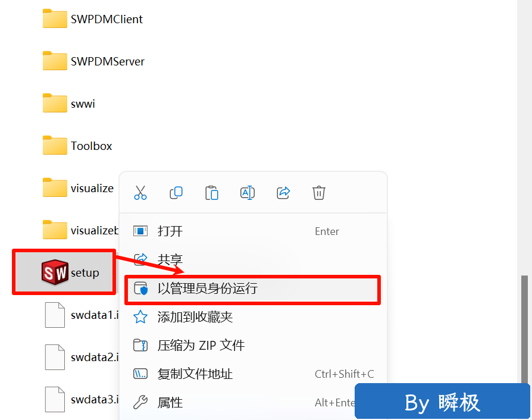The height and width of the screenshot is (420, 532).
Task: Click the swdata2 file icon
Action: (55, 357)
